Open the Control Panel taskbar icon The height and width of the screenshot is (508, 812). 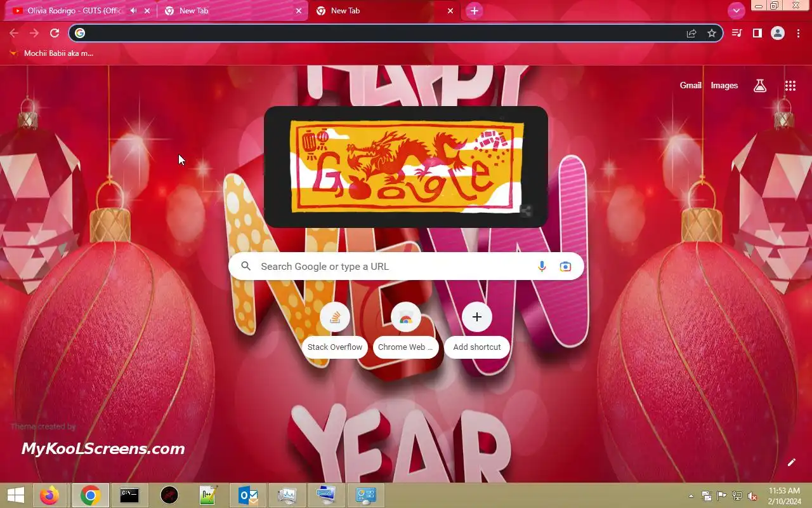tap(366, 495)
